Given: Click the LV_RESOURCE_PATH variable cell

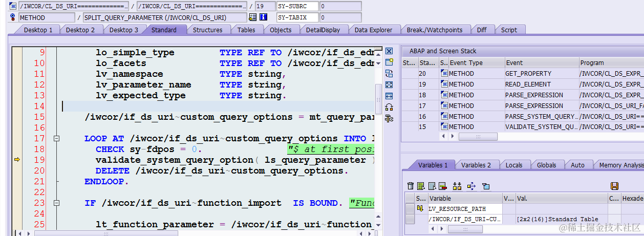Looking at the screenshot, I should click(x=465, y=208).
